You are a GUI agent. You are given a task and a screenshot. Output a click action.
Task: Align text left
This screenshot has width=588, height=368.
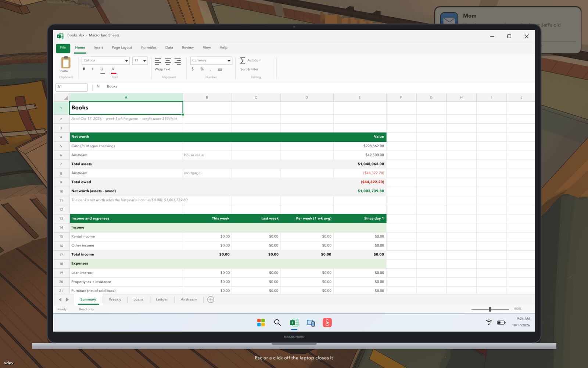point(158,61)
